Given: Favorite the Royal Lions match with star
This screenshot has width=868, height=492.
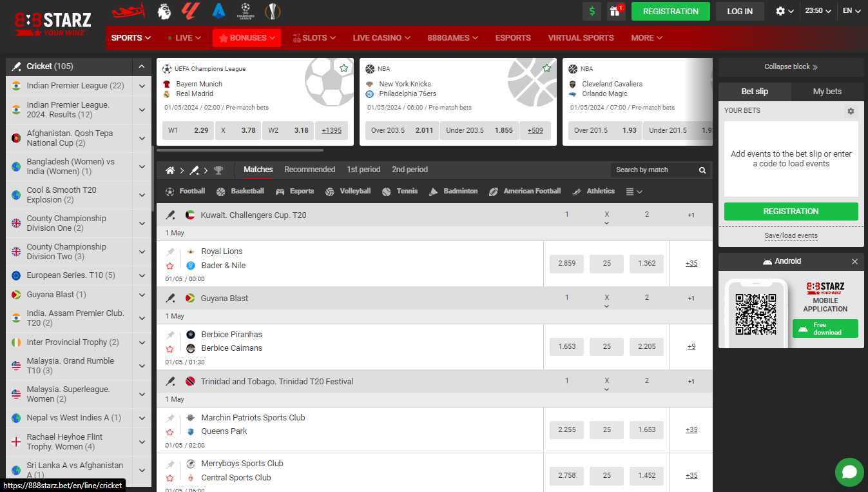Looking at the screenshot, I should (170, 266).
